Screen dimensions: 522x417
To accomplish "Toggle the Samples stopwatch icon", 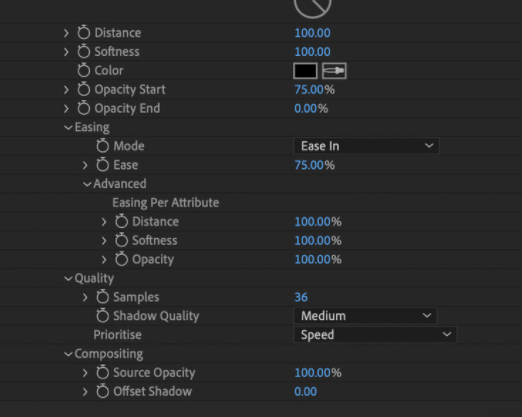I will 103,297.
